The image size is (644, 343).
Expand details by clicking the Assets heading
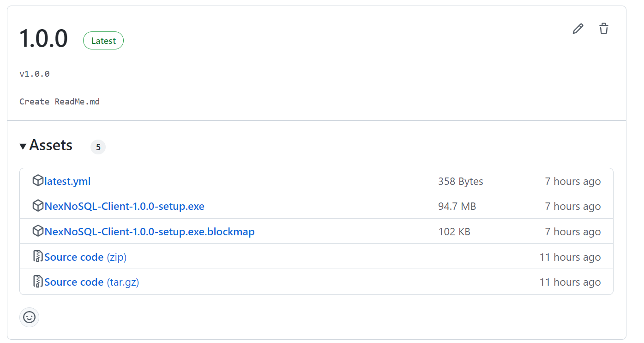click(x=51, y=145)
